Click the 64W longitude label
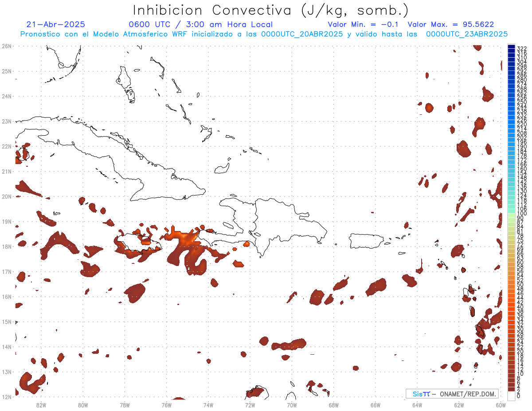 417,405
